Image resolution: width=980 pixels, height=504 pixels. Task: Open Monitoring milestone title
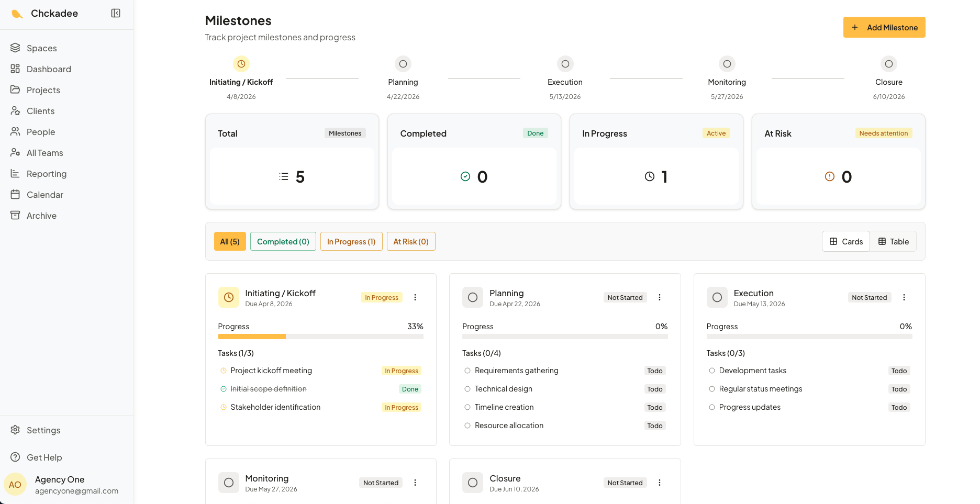pos(267,478)
